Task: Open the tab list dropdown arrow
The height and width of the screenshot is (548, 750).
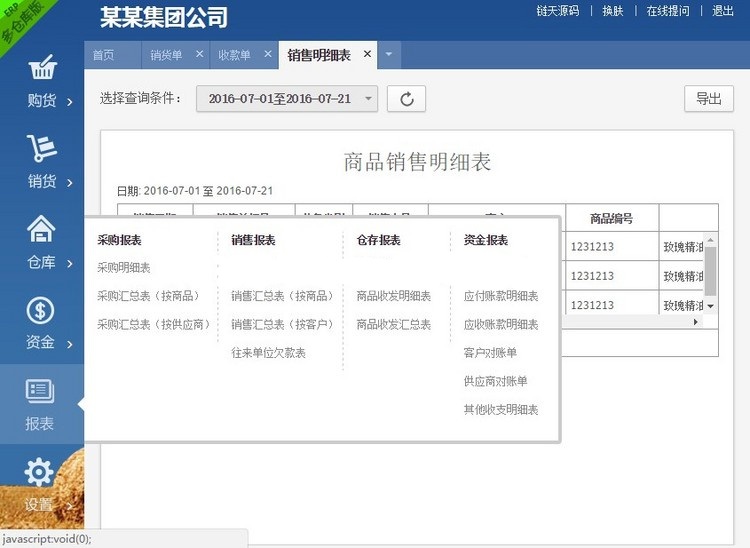Action: [389, 55]
